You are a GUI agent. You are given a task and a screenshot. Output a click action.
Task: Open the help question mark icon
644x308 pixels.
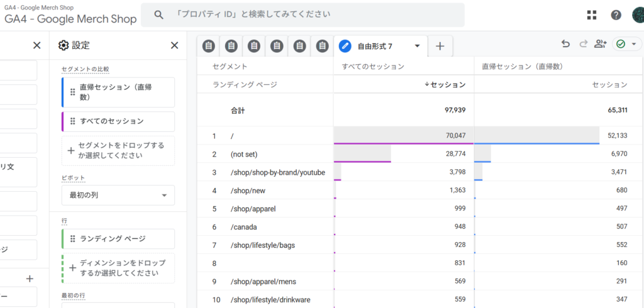[616, 15]
